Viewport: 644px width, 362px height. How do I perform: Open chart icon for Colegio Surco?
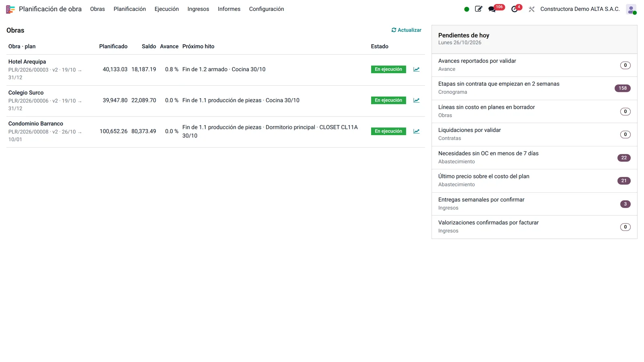417,101
